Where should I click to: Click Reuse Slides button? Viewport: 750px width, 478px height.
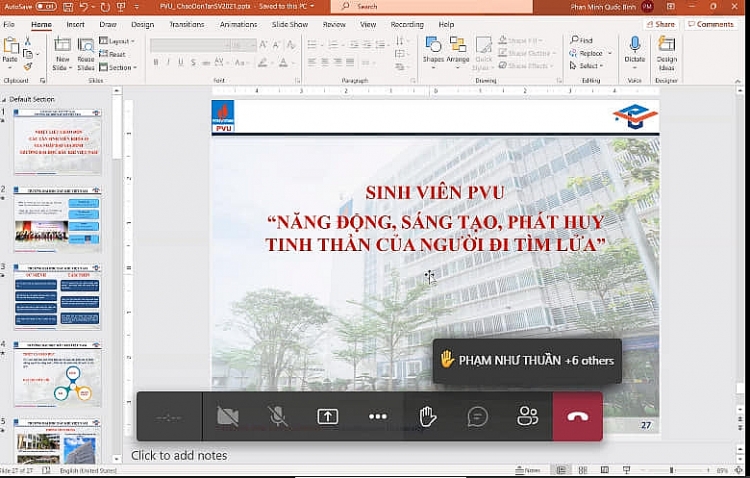[x=86, y=54]
